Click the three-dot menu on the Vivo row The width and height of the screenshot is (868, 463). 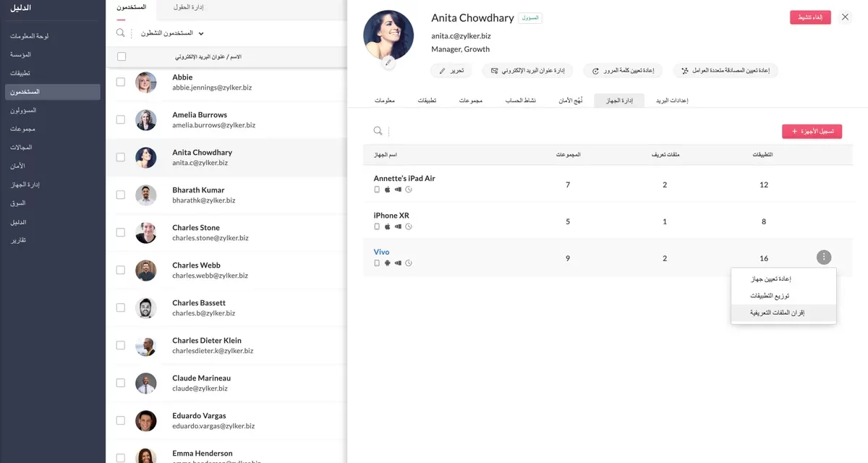click(x=824, y=257)
